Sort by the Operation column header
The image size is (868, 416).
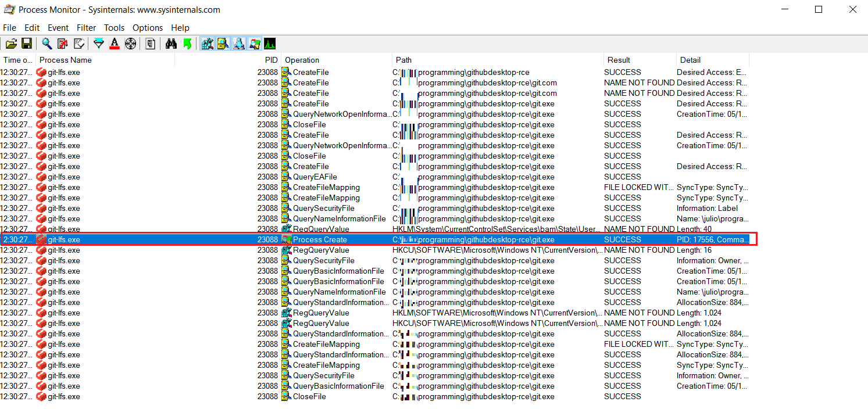[337, 60]
